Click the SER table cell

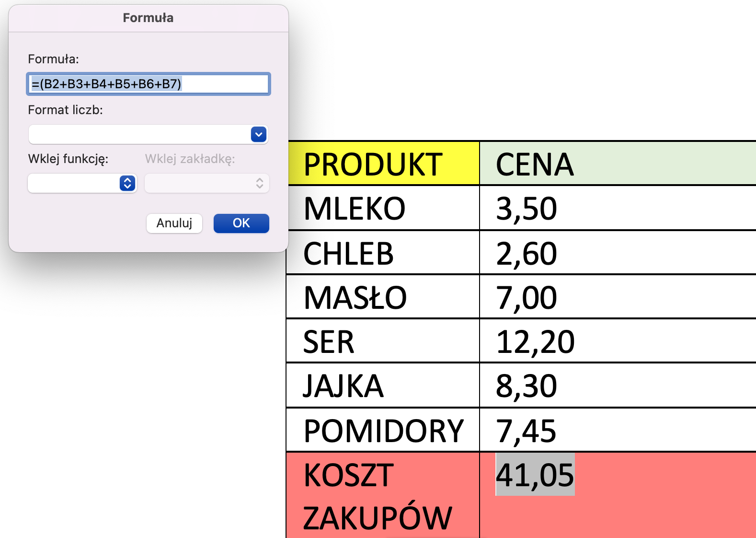[383, 341]
